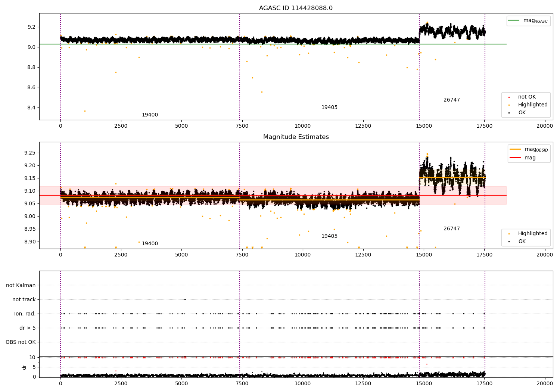Select the mag AGASC legend label in the top plot
This screenshot has height=392, width=560.
tap(535, 21)
